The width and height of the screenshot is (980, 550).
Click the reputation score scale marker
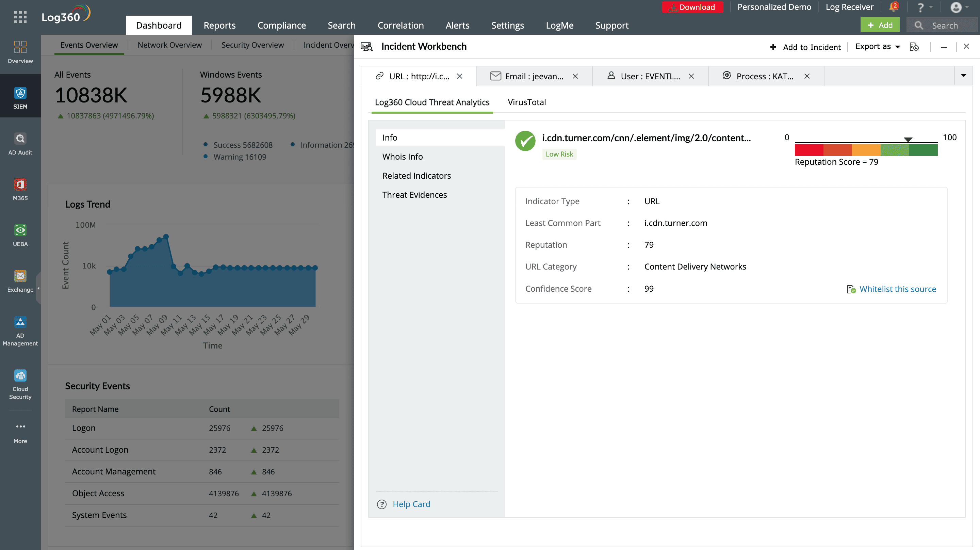(x=909, y=139)
